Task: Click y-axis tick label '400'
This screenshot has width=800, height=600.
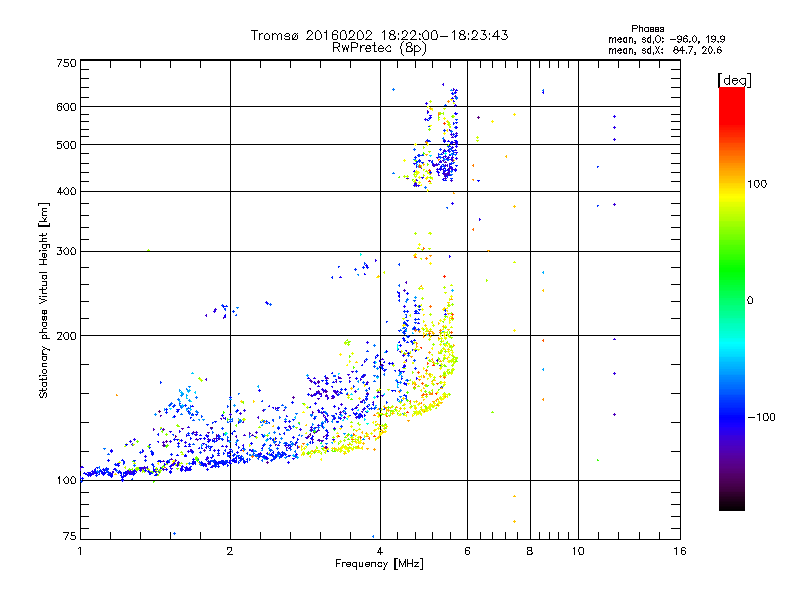Action: tap(66, 192)
